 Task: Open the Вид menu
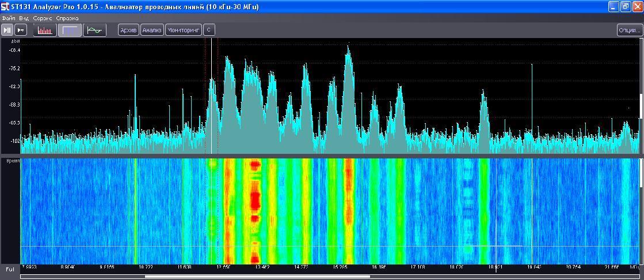tap(24, 18)
